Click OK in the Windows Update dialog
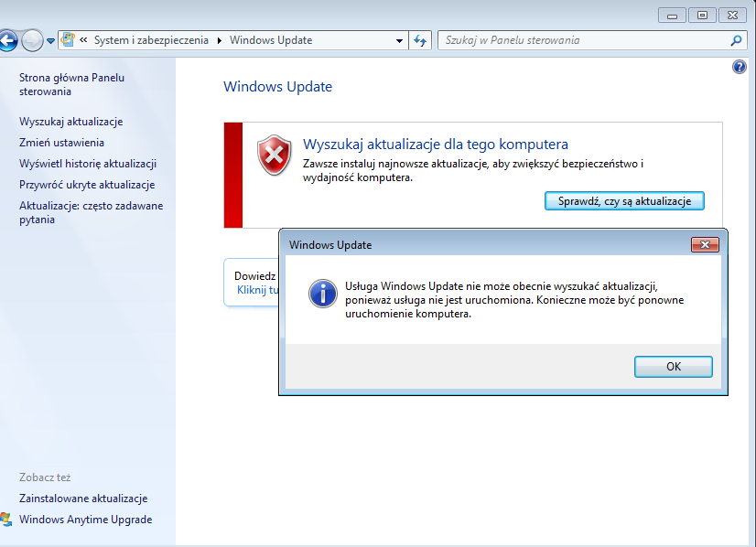The height and width of the screenshot is (547, 756). pyautogui.click(x=673, y=367)
